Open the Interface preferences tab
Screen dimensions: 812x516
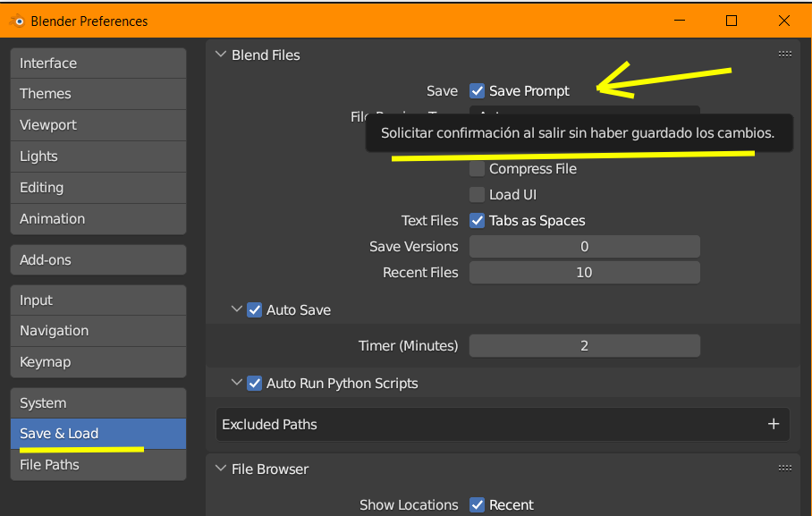97,63
